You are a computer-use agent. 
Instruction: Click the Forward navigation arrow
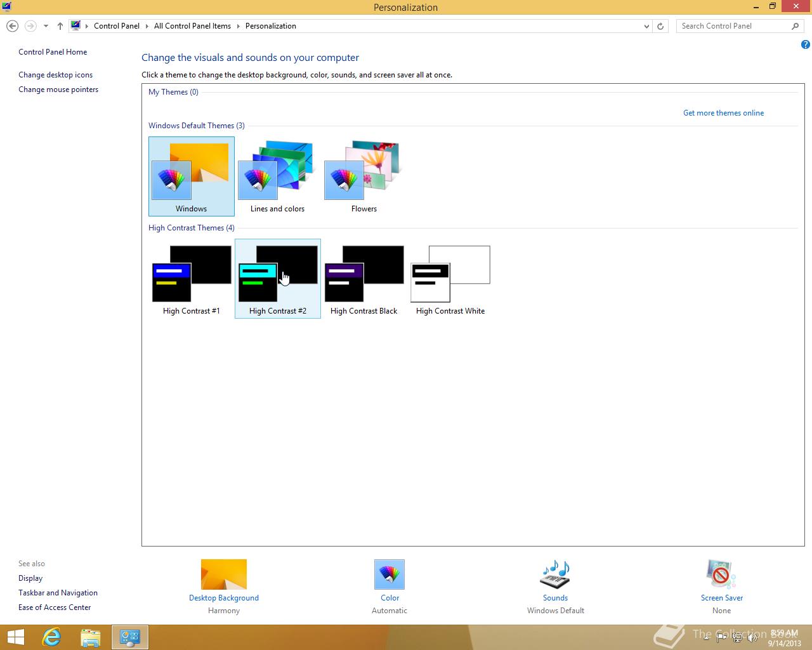click(30, 26)
